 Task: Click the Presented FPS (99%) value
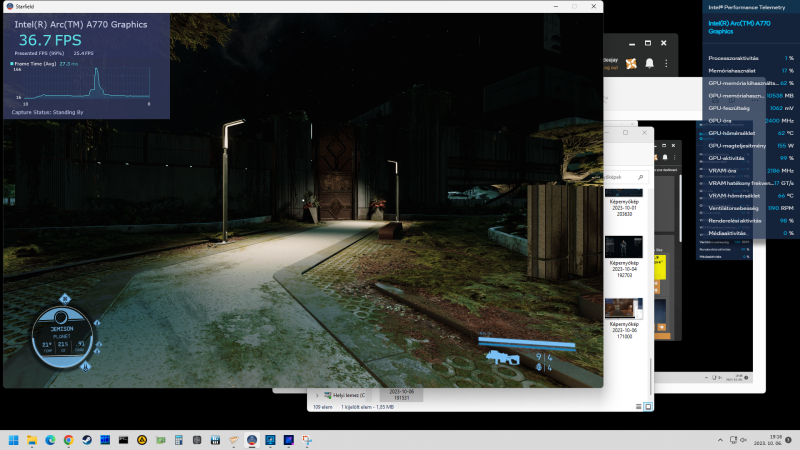pyautogui.click(x=83, y=53)
